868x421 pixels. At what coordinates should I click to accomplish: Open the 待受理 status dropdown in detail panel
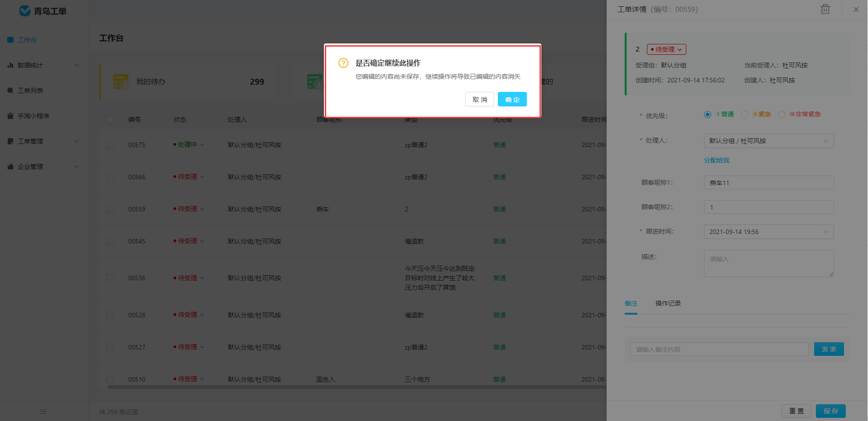[666, 49]
